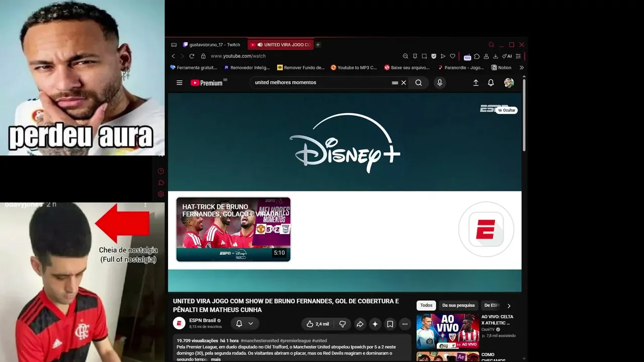Click the pin icon in address bar

tap(415, 56)
